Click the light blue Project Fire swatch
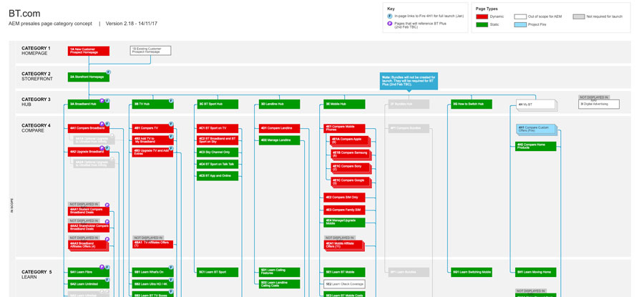The image size is (644, 297). point(520,25)
